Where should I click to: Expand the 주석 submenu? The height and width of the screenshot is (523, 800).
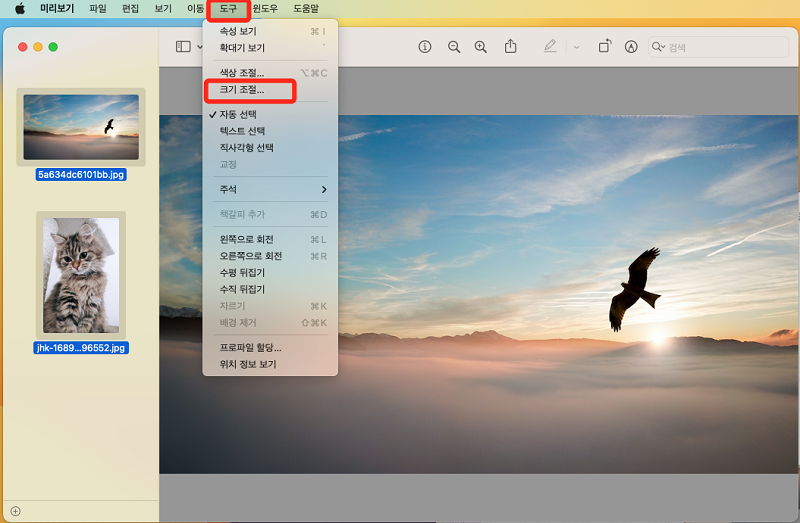click(270, 189)
